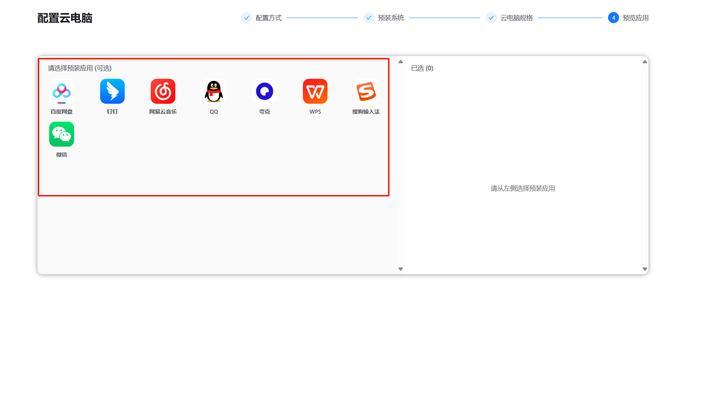Viewport: 728px width, 400px height.
Task: Click selected panel scrollbar down arrow
Action: [x=644, y=269]
